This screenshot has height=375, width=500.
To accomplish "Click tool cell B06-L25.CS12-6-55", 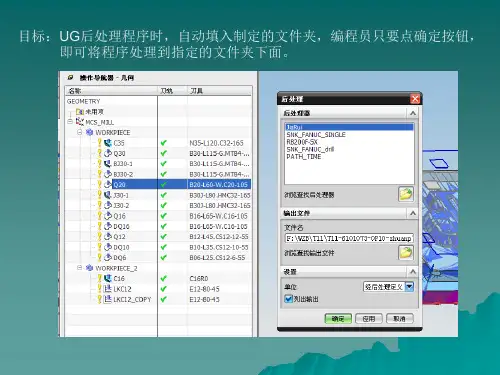I will coord(217,257).
